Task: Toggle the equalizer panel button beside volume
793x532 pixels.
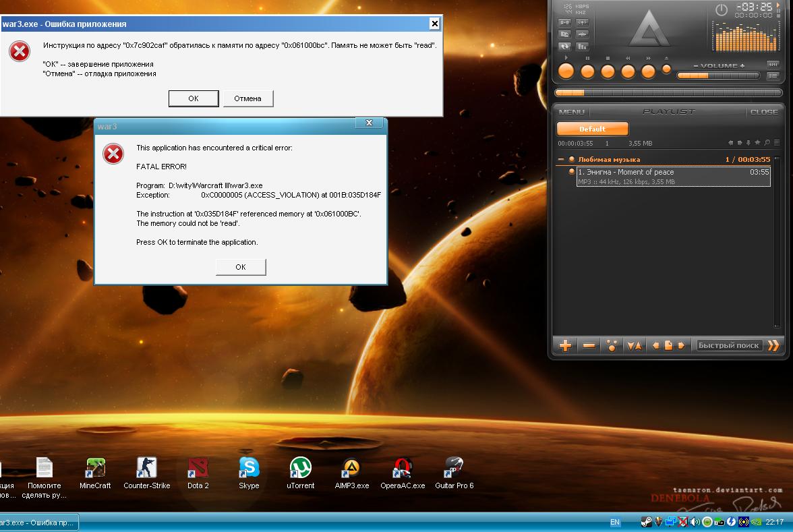Action: point(772,64)
